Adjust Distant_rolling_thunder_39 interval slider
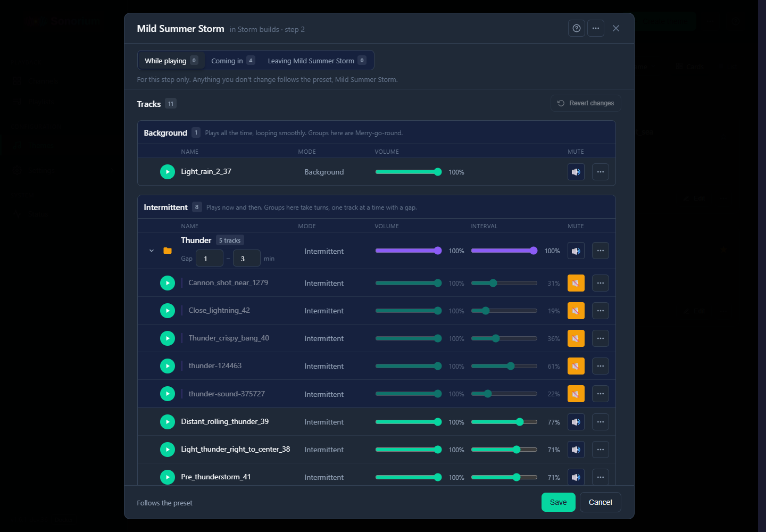Screen dimensions: 766x532 (504, 422)
